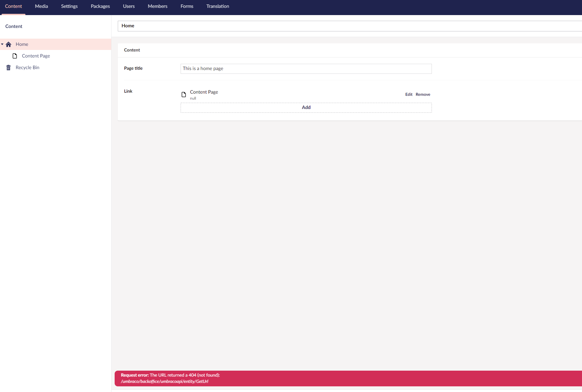Remove the Content Page link
Screen dimensions: 582x392
[x=423, y=94]
